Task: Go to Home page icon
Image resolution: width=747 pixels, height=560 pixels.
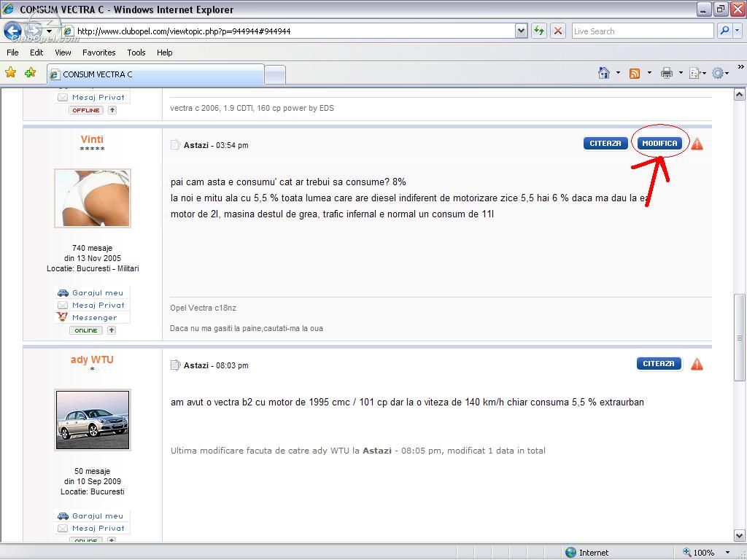Action: click(x=603, y=73)
